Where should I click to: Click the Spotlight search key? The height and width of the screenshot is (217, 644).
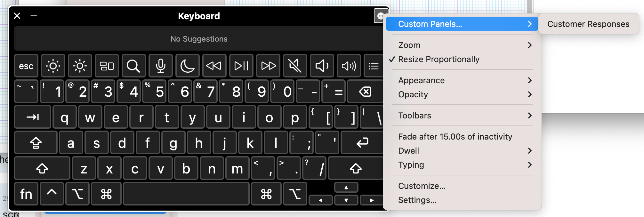click(x=133, y=66)
